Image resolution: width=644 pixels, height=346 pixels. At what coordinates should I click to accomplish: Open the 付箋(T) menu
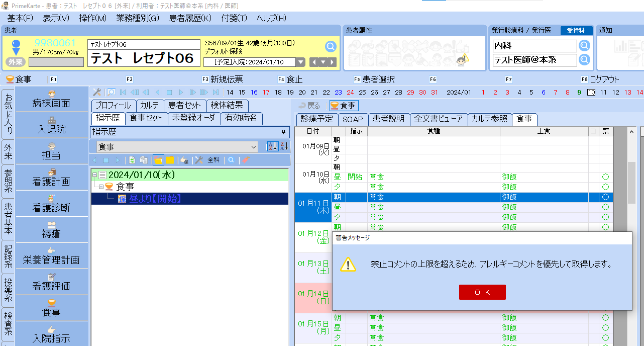(x=234, y=18)
